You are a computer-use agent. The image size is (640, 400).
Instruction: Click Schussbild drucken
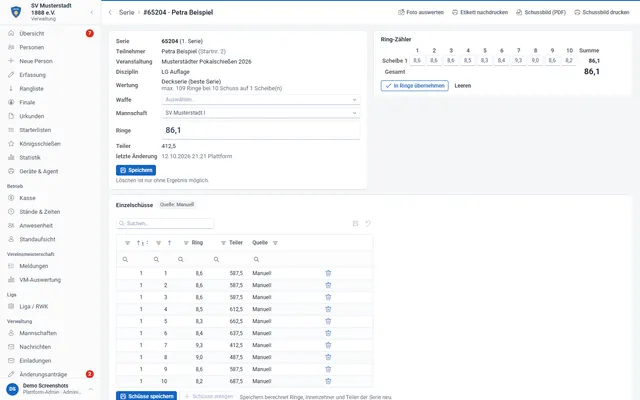(602, 12)
